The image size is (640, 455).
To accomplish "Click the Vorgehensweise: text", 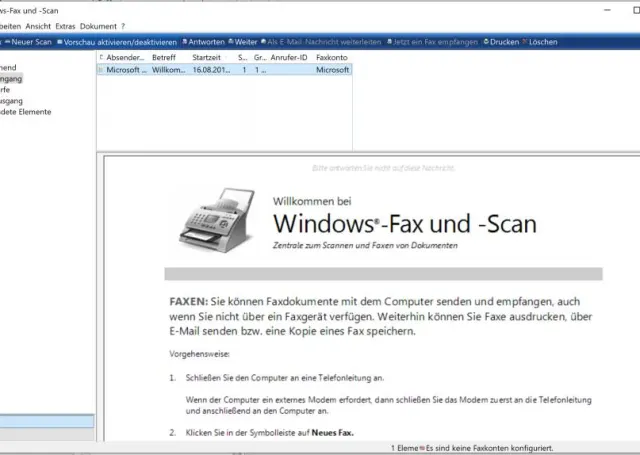I will point(199,354).
